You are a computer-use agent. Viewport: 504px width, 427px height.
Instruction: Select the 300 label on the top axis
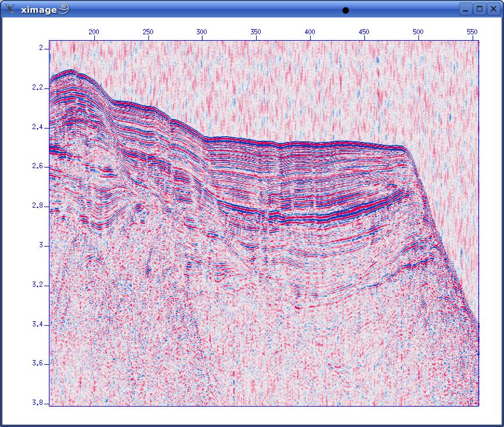[201, 31]
